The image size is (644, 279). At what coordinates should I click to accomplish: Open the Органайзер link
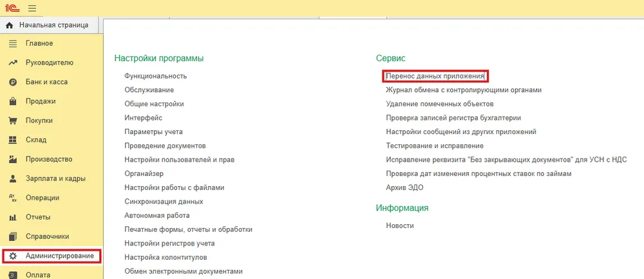pyautogui.click(x=144, y=174)
